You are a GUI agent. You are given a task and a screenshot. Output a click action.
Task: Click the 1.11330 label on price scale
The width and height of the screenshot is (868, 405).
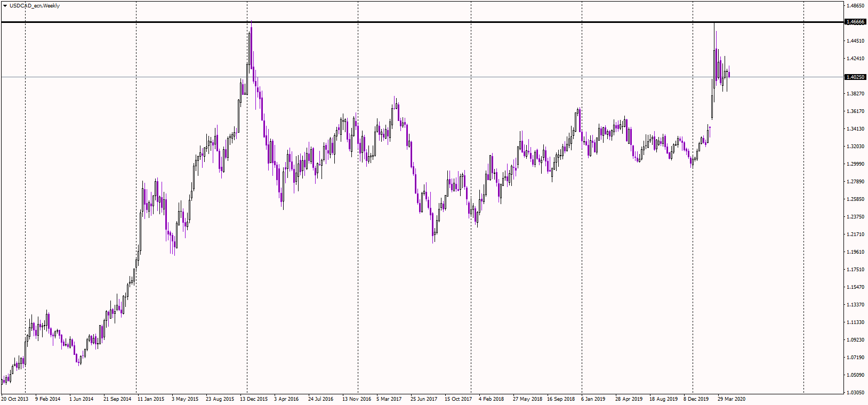(855, 322)
